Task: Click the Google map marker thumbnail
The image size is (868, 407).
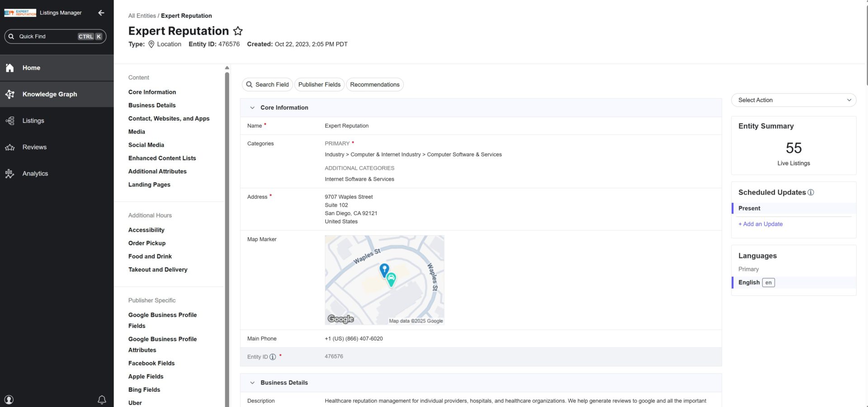Action: pyautogui.click(x=384, y=280)
